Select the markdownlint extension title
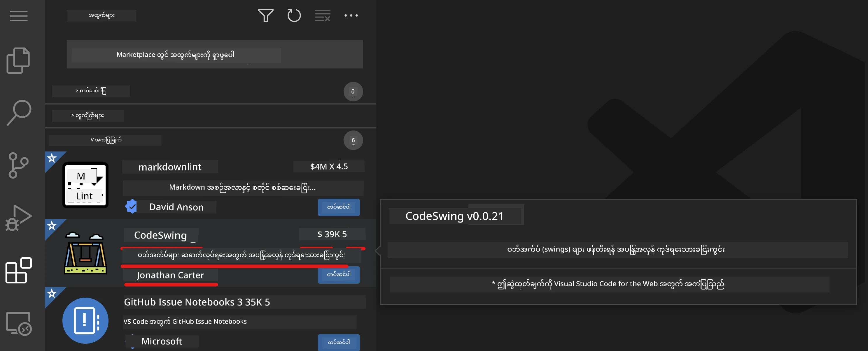868x351 pixels. point(170,167)
